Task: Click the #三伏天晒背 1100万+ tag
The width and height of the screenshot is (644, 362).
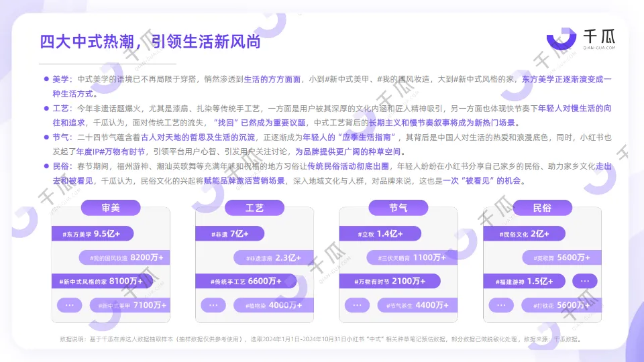Action: (412, 257)
